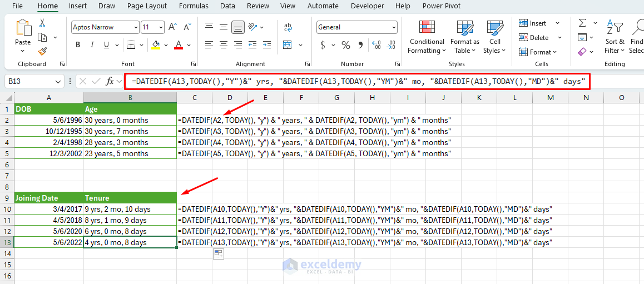Click Sort & Filter button
644x284 pixels.
(615, 37)
